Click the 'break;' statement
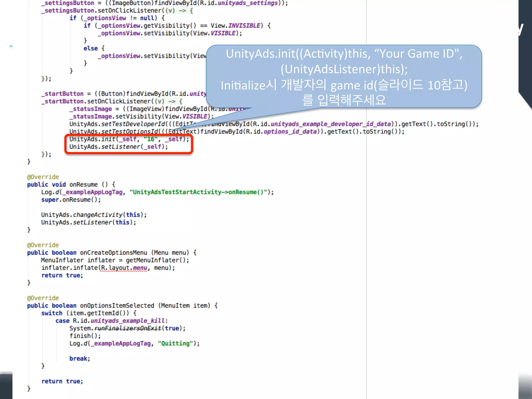Screen dimensions: 532x399 80,358
